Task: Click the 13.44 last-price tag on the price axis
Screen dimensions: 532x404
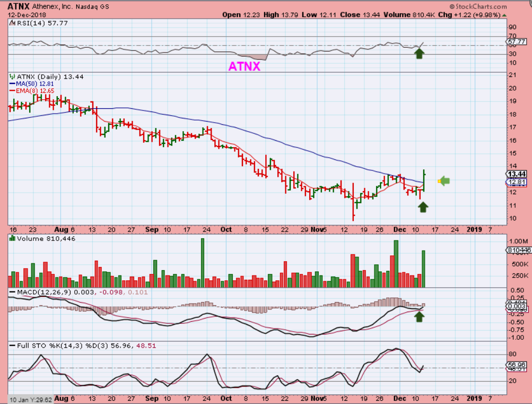Action: (517, 174)
